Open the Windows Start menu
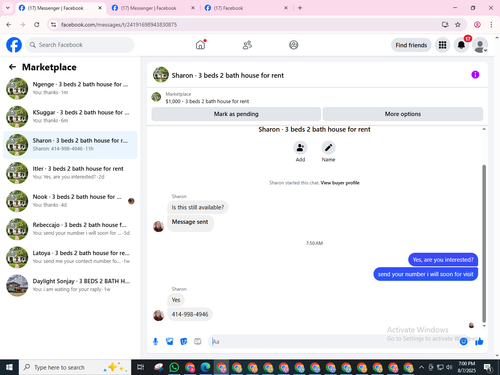This screenshot has height=375, width=500. (x=9, y=367)
